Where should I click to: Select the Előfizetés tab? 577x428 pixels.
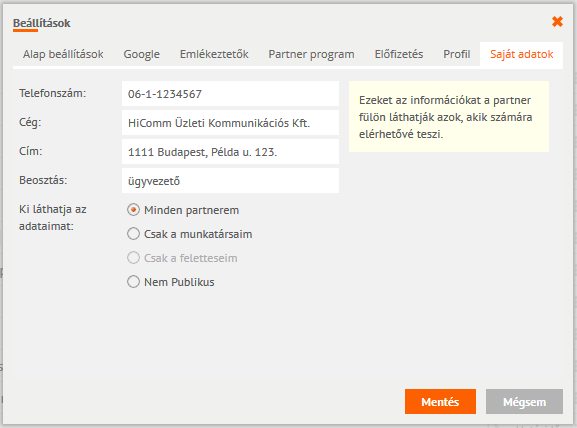(x=399, y=54)
